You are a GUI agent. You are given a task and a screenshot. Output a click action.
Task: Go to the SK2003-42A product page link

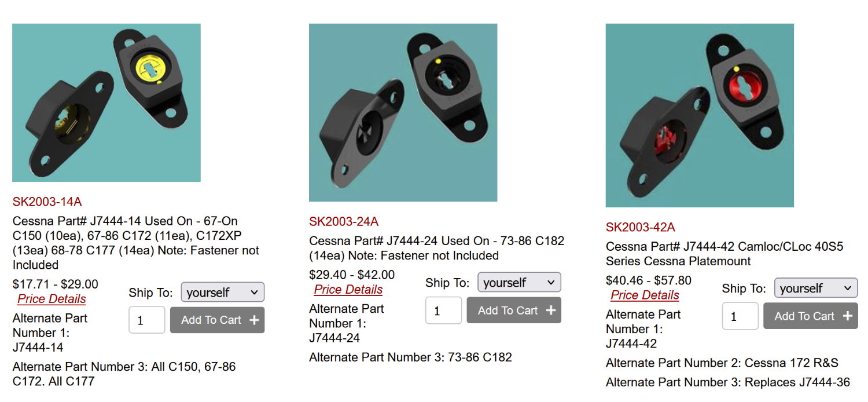641,227
